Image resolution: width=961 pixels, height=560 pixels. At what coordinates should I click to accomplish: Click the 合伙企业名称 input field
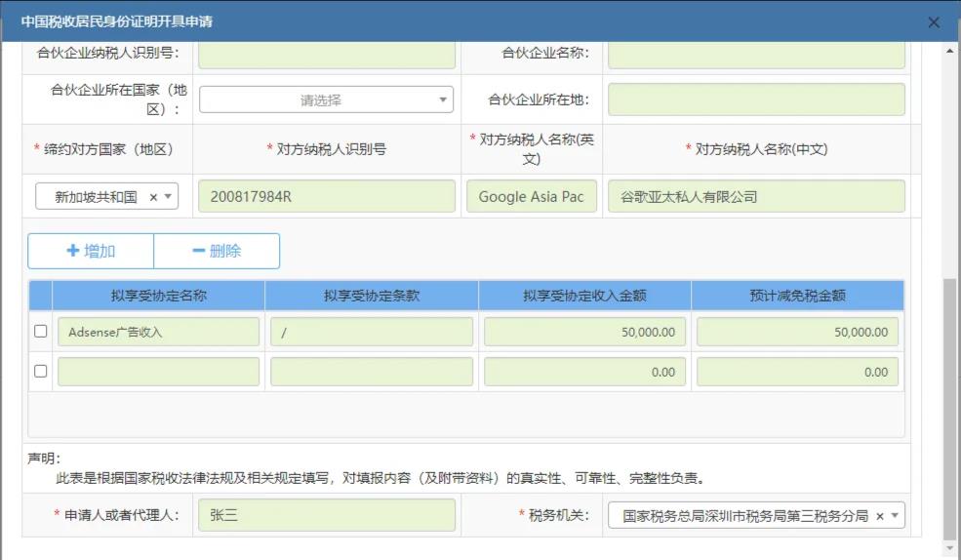click(756, 53)
